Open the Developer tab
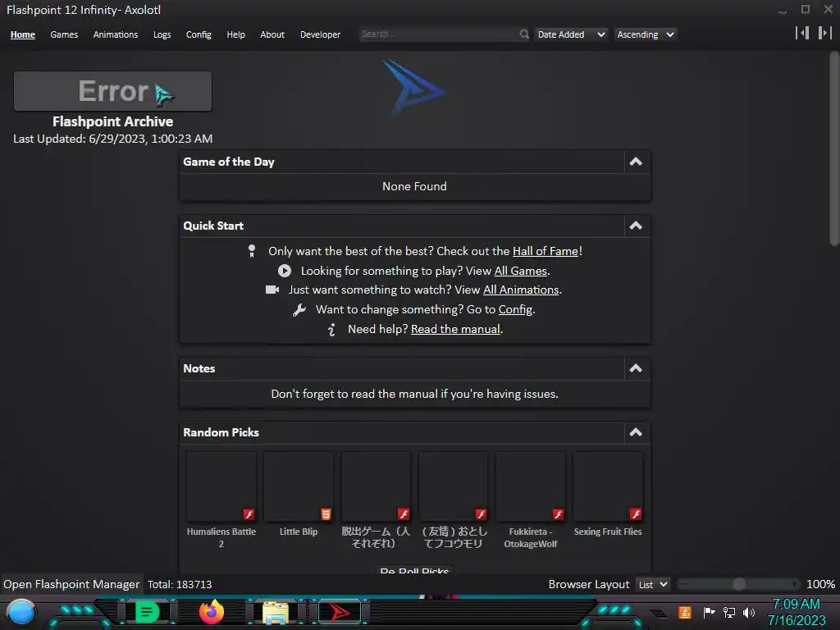The image size is (840, 630). 321,34
